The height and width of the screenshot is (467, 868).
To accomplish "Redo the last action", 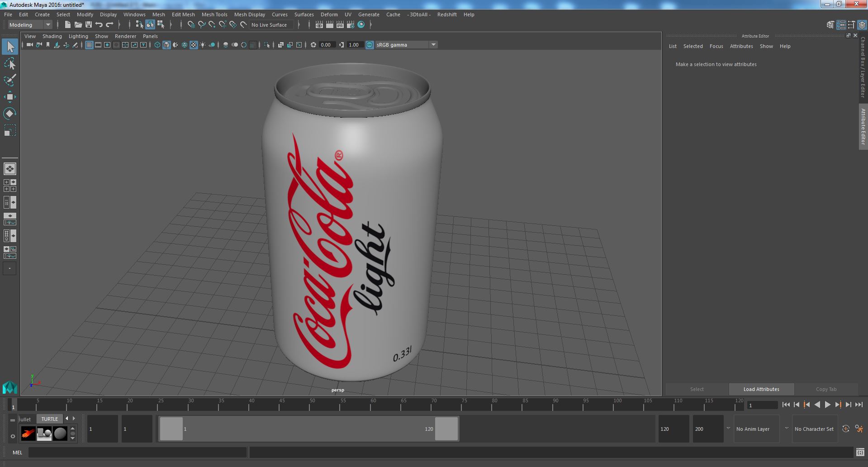I will (109, 25).
